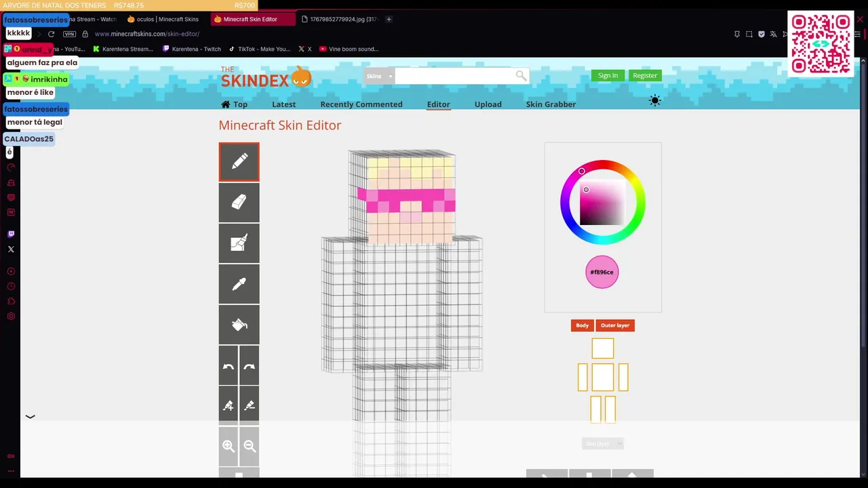
Task: Open X in the browser sidebar
Action: (11, 249)
